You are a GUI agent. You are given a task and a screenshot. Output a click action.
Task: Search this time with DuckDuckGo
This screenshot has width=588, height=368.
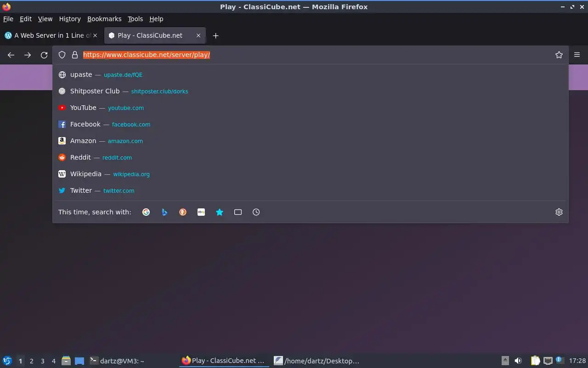[x=183, y=212]
